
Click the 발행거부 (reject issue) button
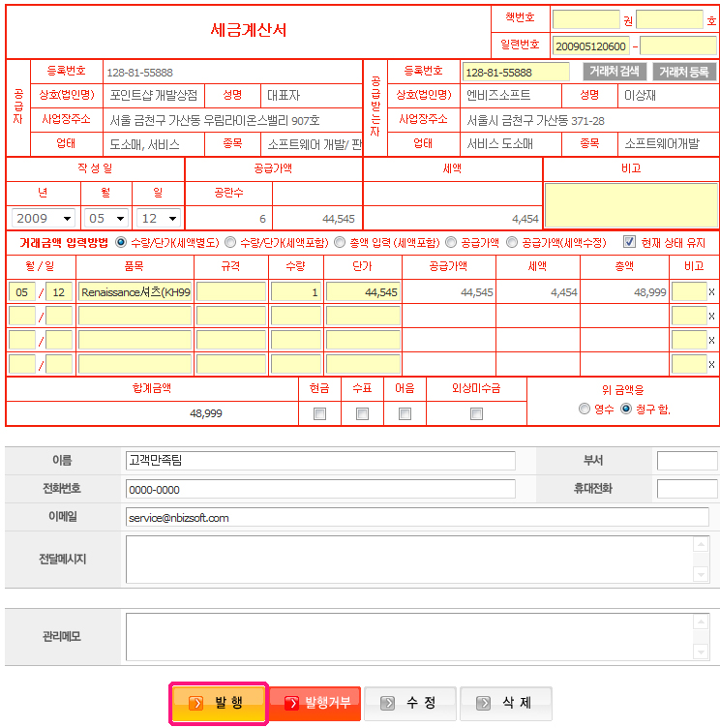click(315, 703)
